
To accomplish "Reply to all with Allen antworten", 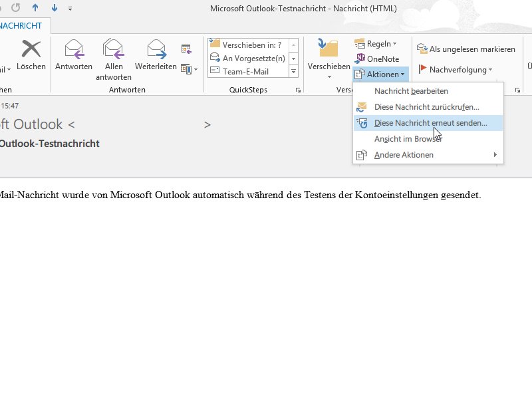I will tap(113, 60).
